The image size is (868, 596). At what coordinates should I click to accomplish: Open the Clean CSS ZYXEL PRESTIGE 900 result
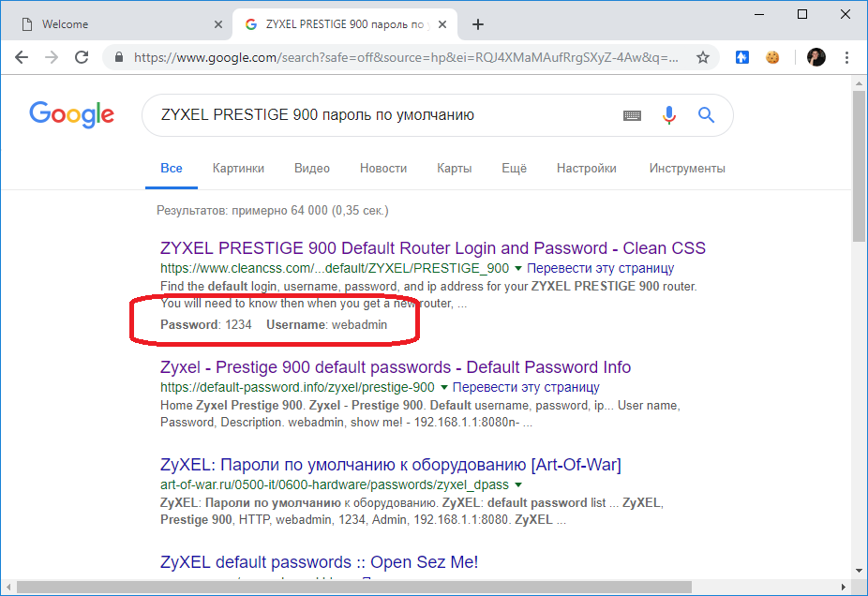(433, 248)
